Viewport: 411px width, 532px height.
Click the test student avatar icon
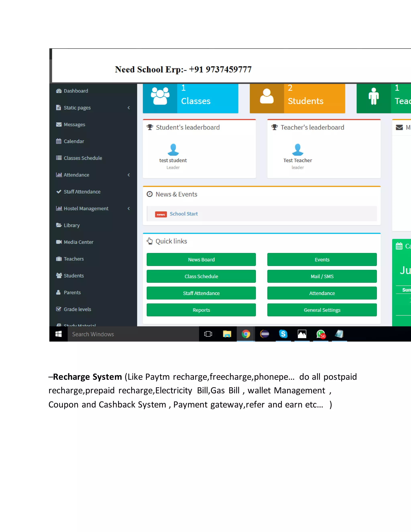(x=173, y=150)
